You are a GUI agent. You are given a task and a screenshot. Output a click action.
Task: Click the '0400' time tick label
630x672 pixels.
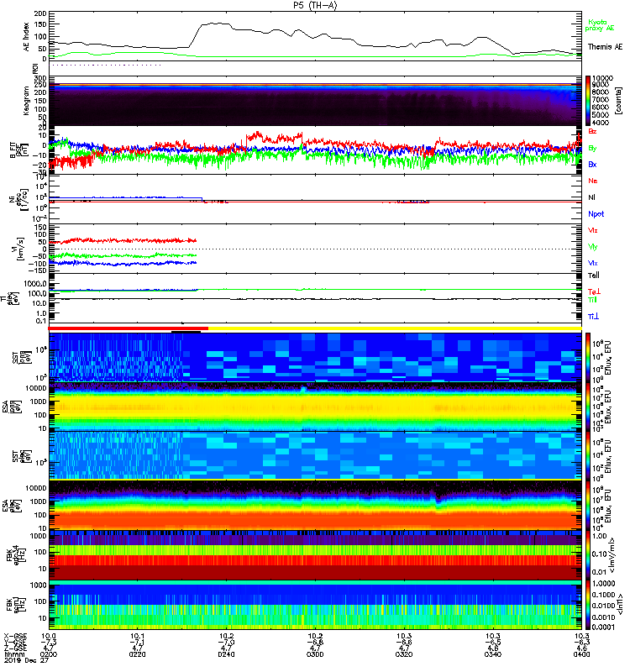point(581,654)
